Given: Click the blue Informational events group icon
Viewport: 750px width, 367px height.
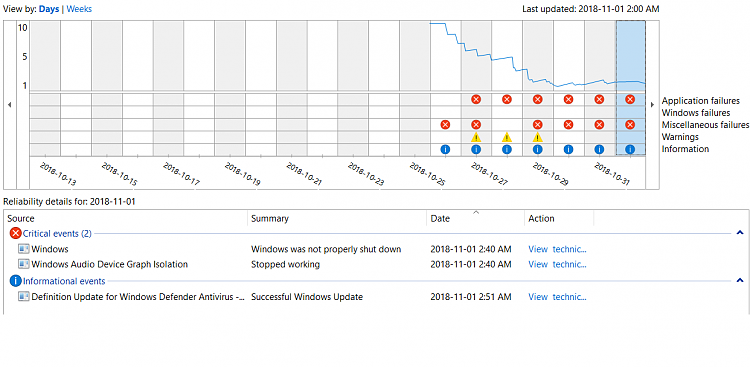Looking at the screenshot, I should pyautogui.click(x=16, y=281).
